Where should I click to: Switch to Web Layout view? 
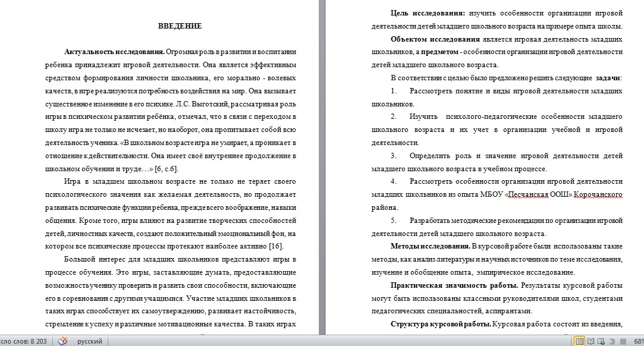click(601, 341)
